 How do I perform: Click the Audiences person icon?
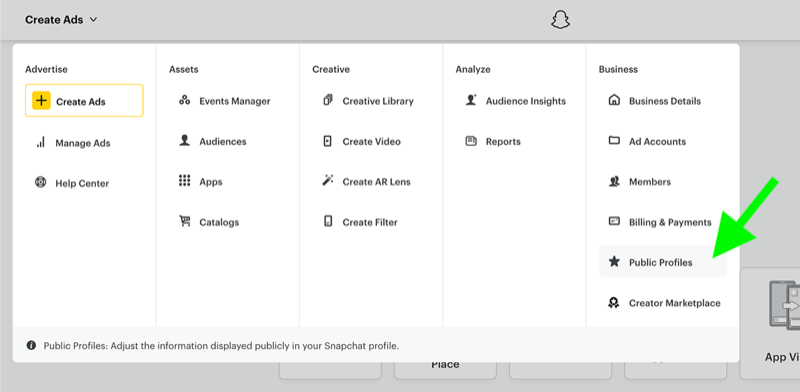click(185, 140)
